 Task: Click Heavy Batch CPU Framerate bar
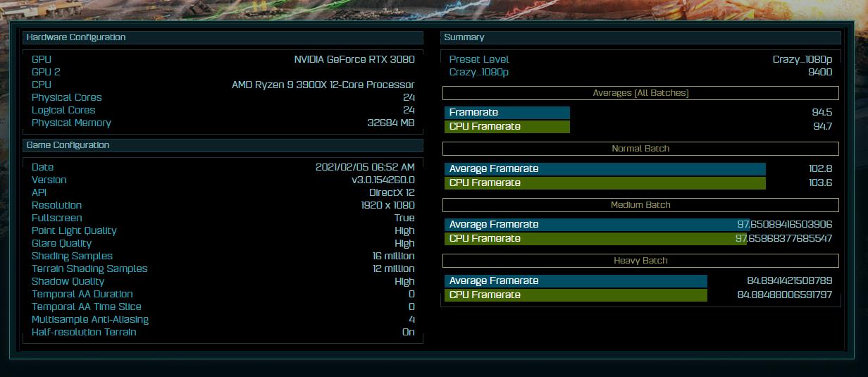[576, 295]
